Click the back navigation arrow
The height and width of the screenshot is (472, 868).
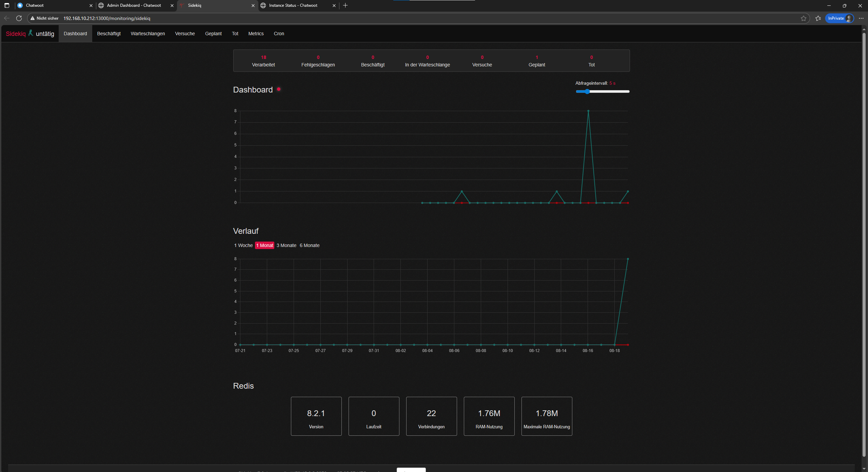click(7, 18)
